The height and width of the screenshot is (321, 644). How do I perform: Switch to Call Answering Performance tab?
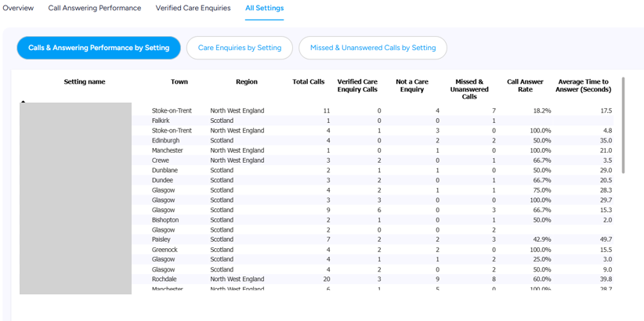coord(95,8)
